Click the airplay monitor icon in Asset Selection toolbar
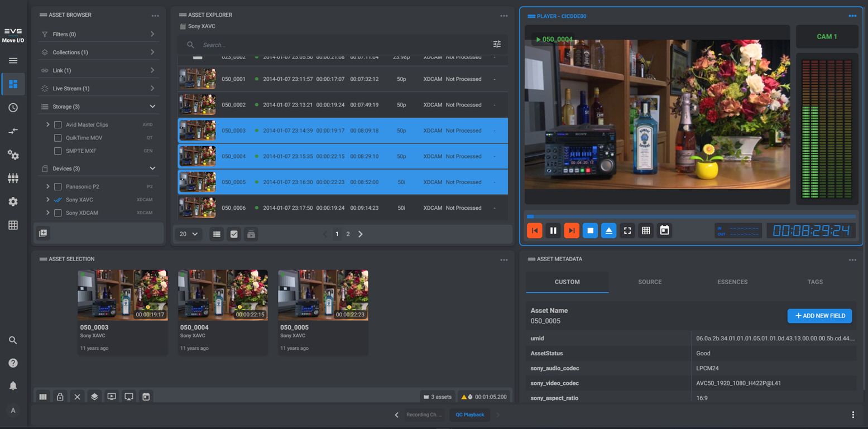Screen dimensions: 868x429 tap(129, 397)
